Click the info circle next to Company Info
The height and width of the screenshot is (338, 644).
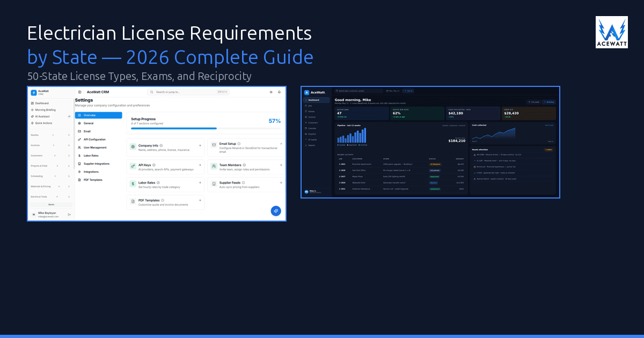click(161, 145)
